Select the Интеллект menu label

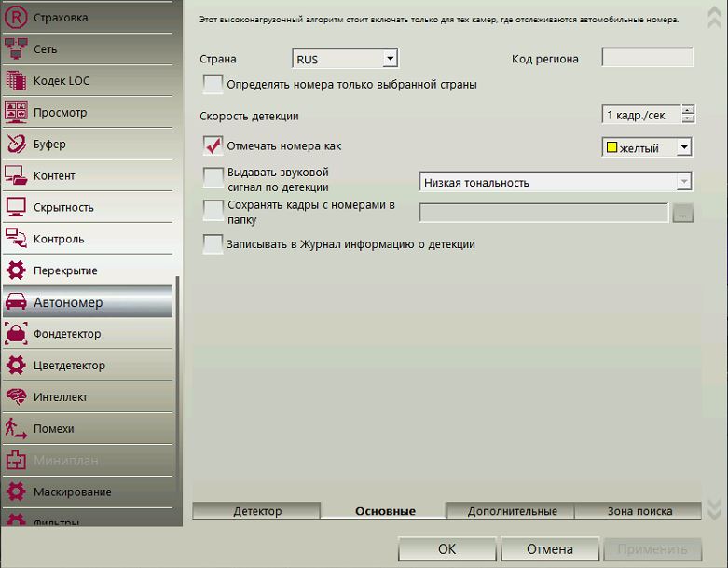(x=61, y=397)
